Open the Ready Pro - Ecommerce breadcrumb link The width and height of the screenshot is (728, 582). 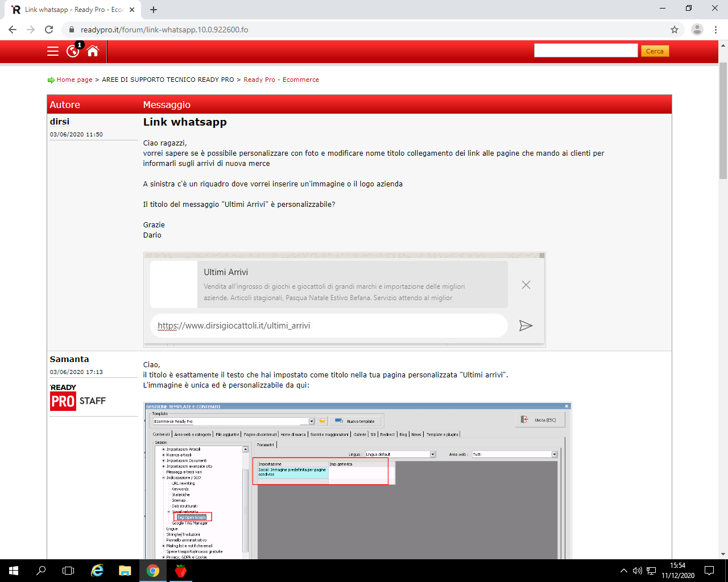[281, 80]
